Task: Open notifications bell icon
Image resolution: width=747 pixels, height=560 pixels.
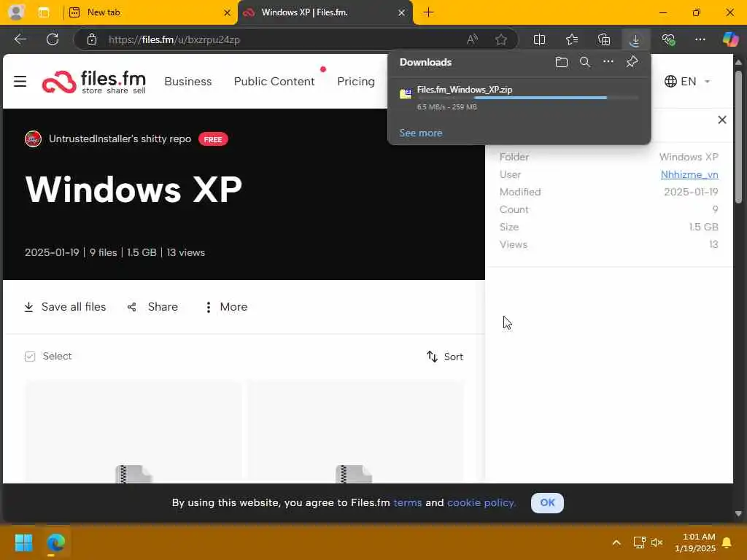Action: click(x=727, y=542)
